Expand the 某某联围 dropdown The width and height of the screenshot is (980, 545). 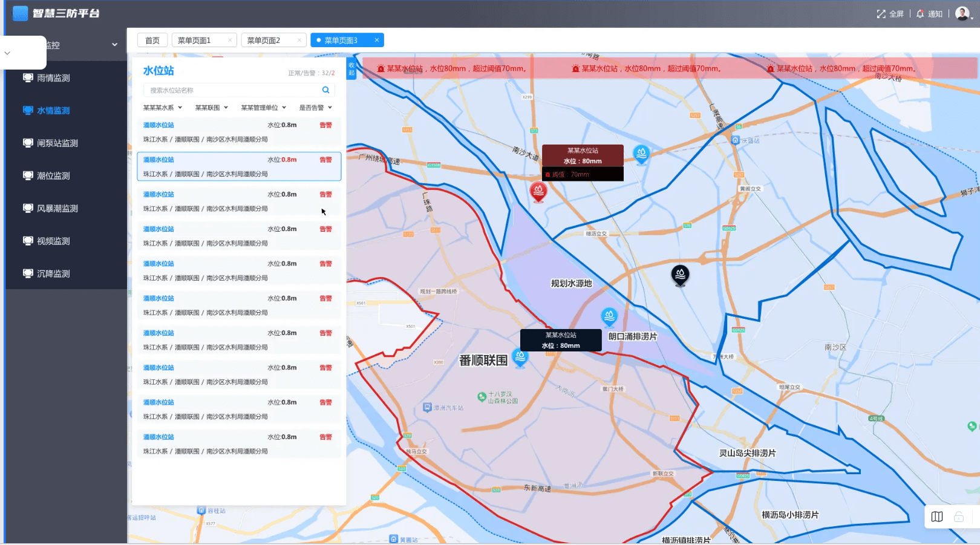point(211,108)
